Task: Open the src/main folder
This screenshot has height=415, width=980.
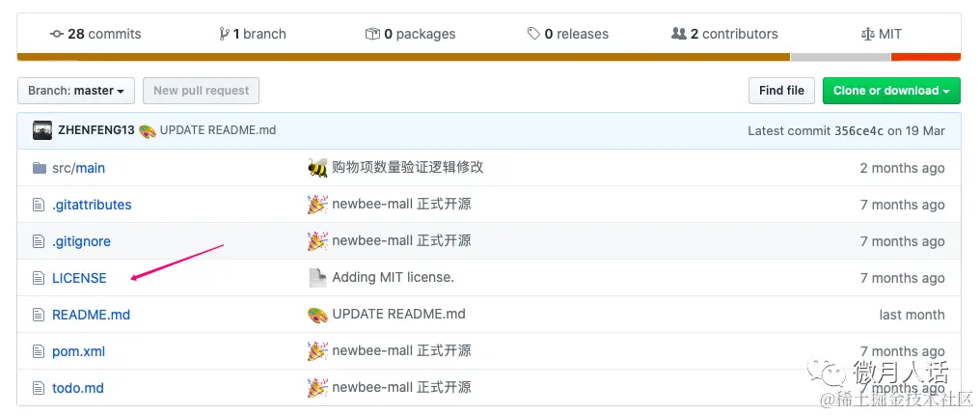Action: pyautogui.click(x=79, y=168)
